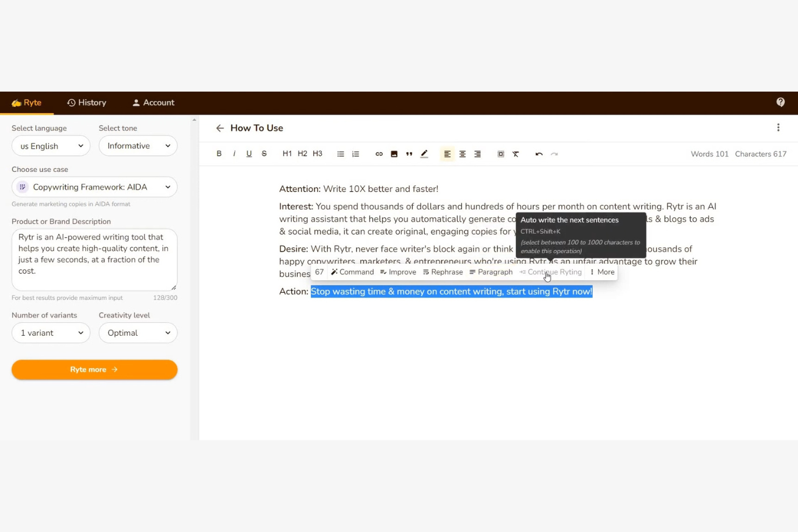Open the Number of variants dropdown
Image resolution: width=798 pixels, height=532 pixels.
51,333
